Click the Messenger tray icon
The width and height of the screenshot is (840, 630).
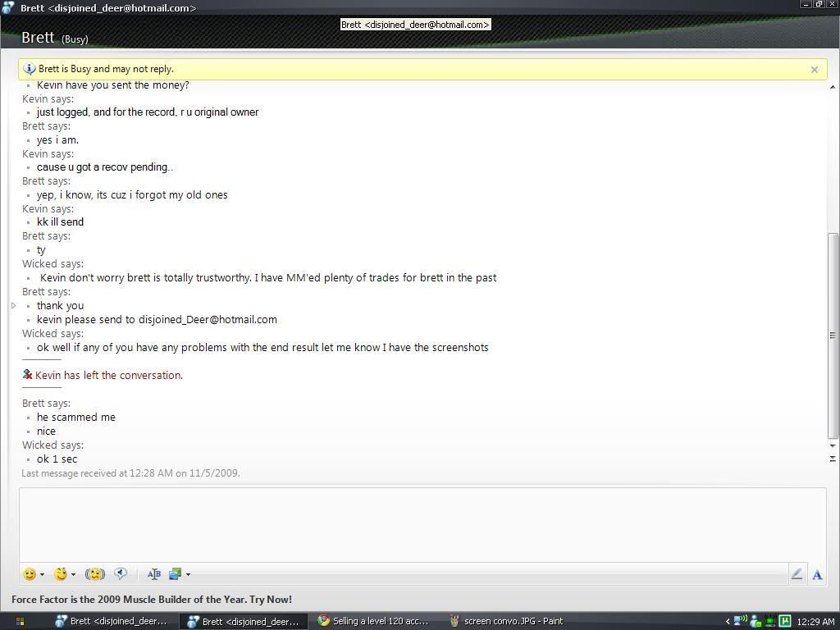[x=756, y=622]
